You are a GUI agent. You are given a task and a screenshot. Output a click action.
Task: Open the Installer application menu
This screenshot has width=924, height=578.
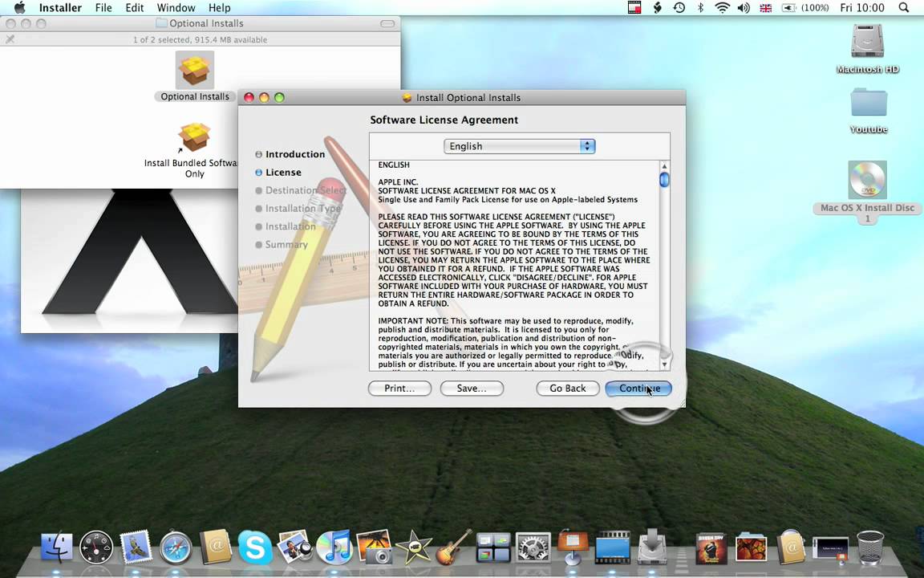tap(60, 8)
